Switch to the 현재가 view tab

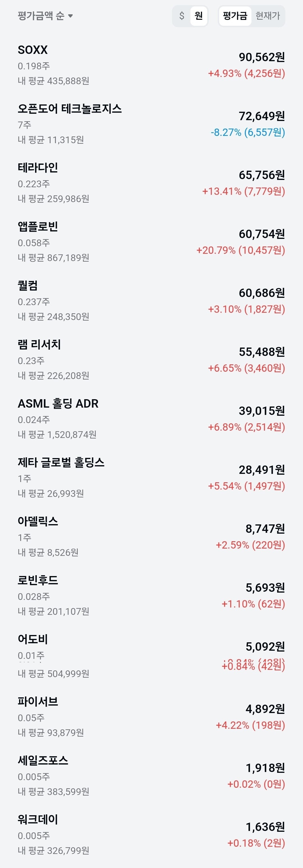pos(268,16)
